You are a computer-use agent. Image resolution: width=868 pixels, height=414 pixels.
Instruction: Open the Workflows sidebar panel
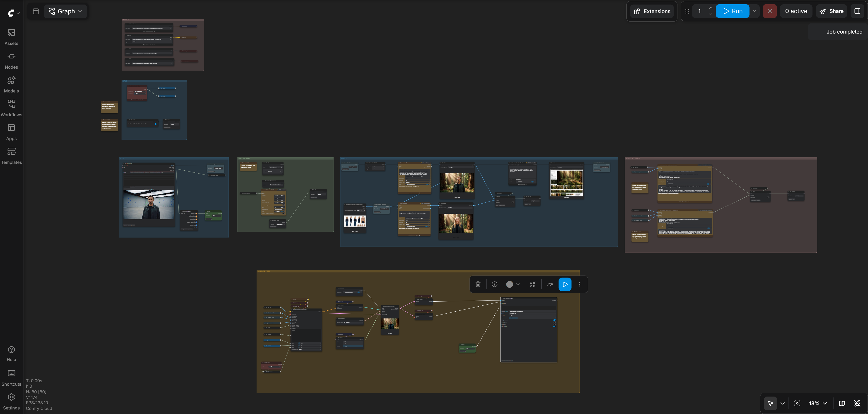click(12, 108)
